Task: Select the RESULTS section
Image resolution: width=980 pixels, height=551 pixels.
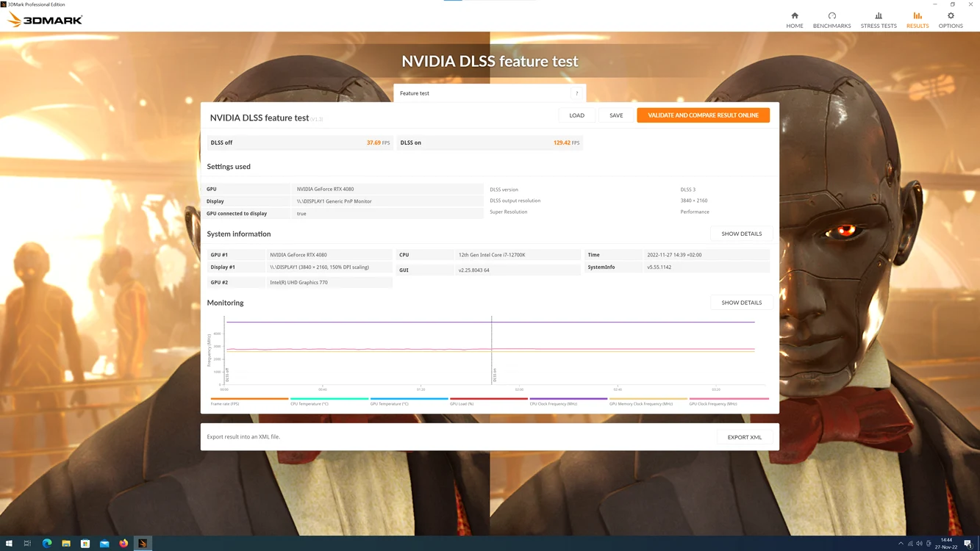Action: coord(918,20)
